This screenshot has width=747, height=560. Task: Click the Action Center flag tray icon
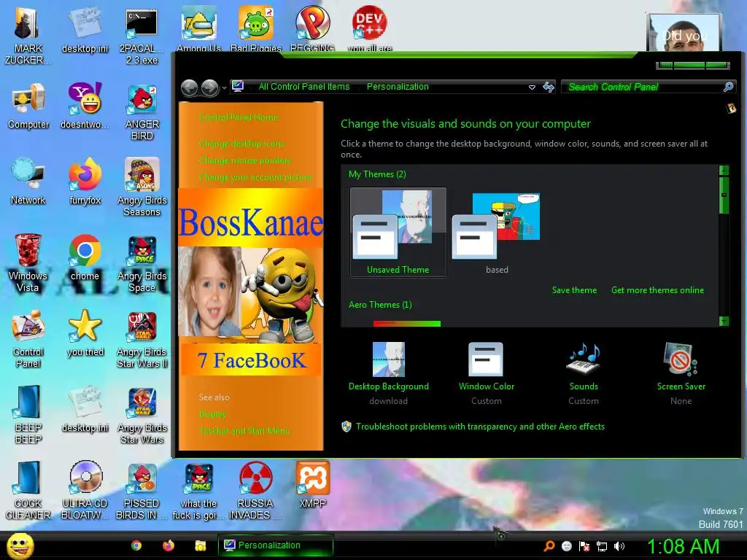pyautogui.click(x=584, y=546)
